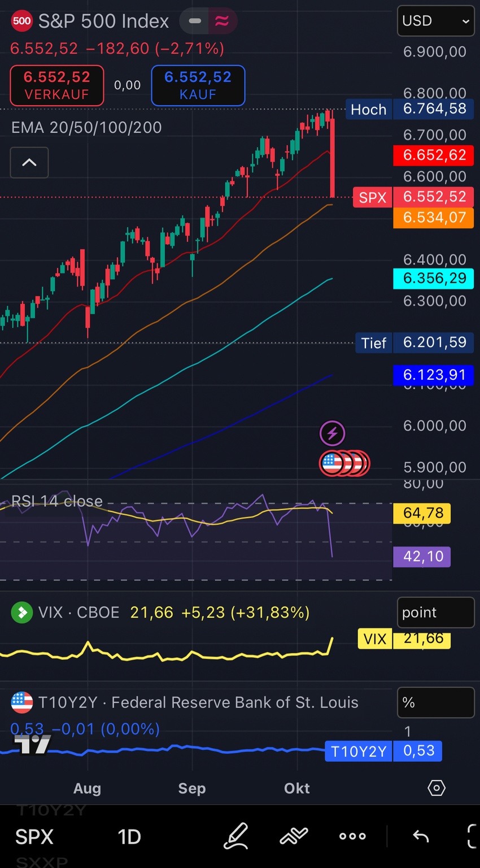Tap the three-dot more options icon
The width and height of the screenshot is (480, 868).
(352, 836)
